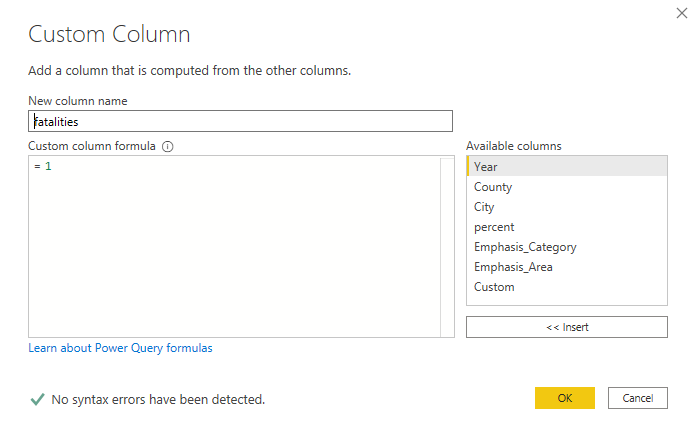Click the formula info icon
This screenshot has width=697, height=437.
[x=168, y=146]
